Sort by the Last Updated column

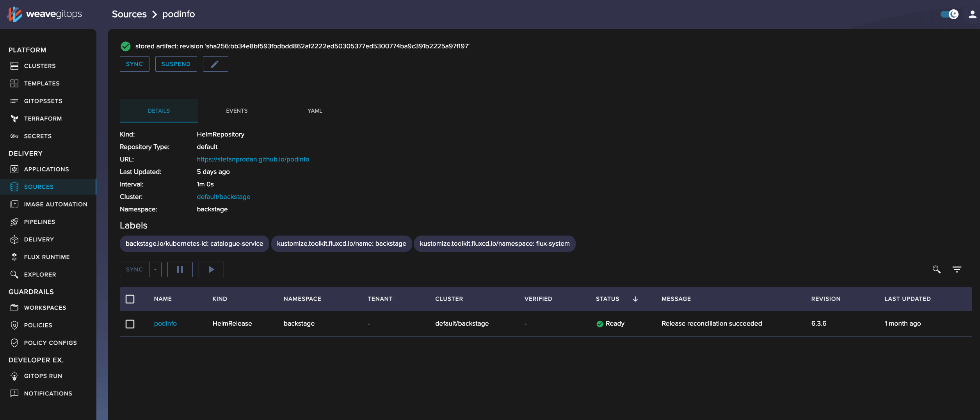tap(907, 299)
